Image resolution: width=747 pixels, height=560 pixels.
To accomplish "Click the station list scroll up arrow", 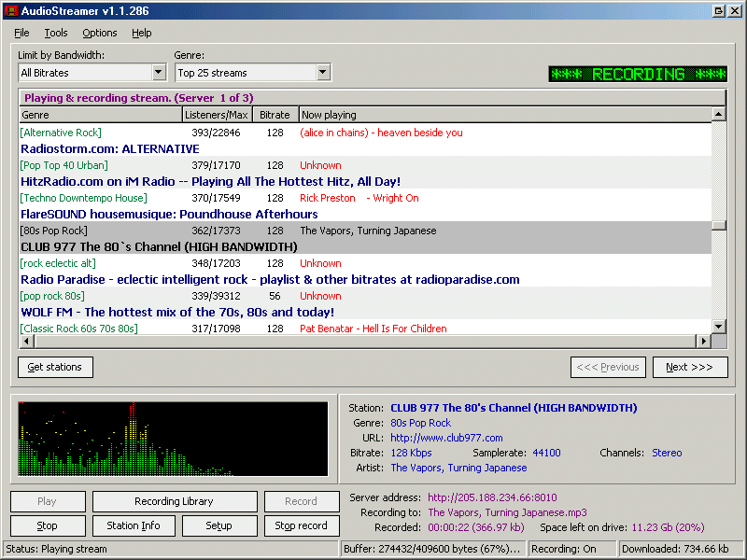I will coord(718,114).
